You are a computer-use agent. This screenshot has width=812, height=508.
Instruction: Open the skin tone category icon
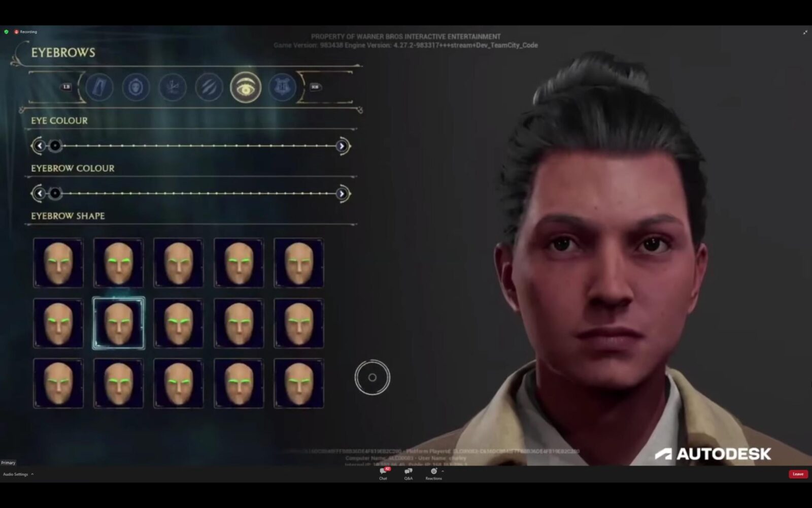pos(209,87)
